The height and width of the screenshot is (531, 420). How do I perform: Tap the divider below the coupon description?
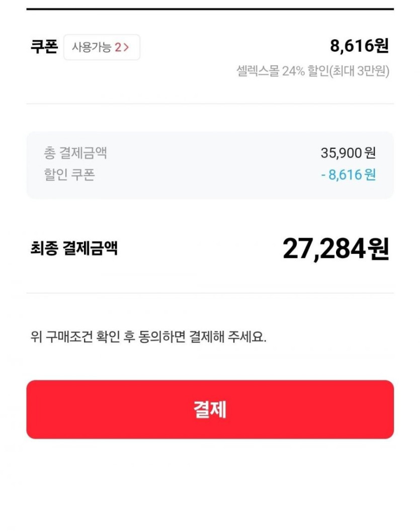[210, 104]
